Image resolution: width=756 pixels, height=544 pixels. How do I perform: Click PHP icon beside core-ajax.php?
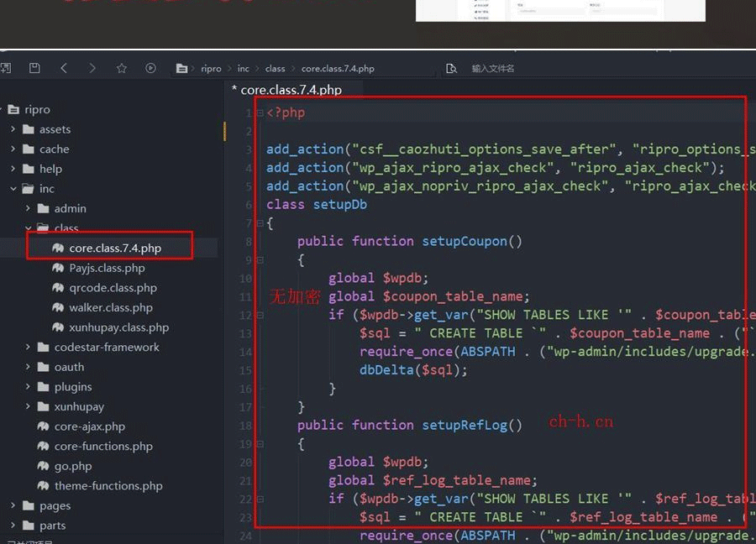[43, 426]
